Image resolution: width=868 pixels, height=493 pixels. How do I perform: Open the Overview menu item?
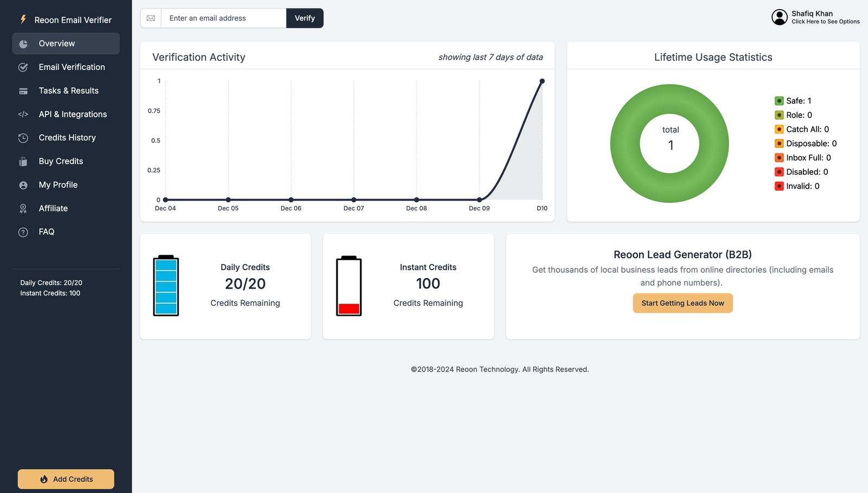click(x=66, y=43)
